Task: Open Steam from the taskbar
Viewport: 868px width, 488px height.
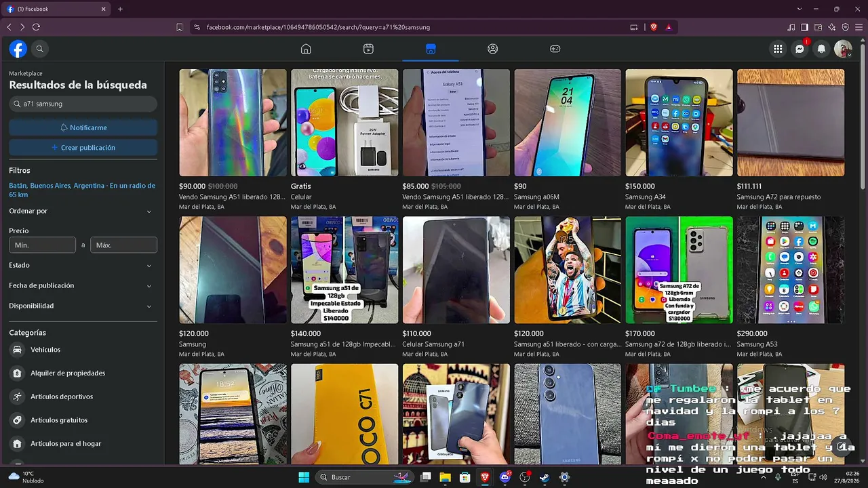Action: [544, 477]
